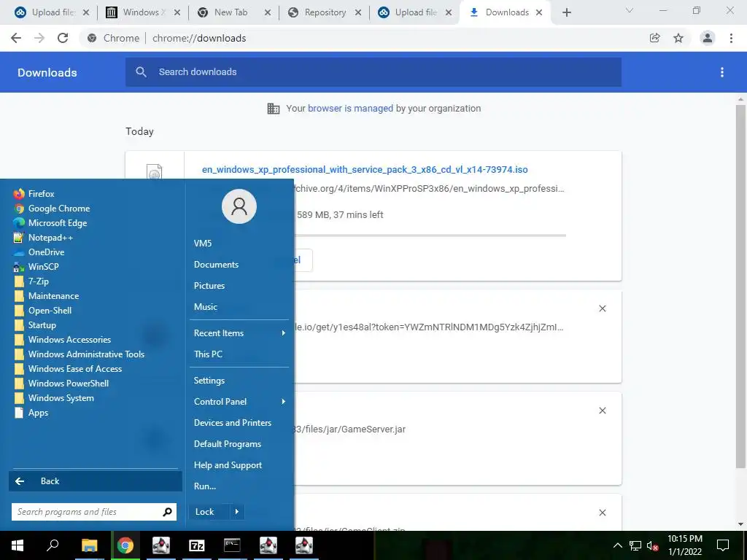Open the taskbar clock showing 10:15 PM
747x560 pixels.
click(x=684, y=545)
